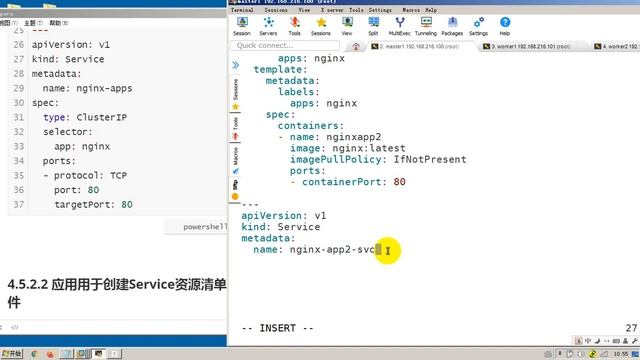Viewport: 640px width, 360px height.
Task: Click the taskbar clock showing 10:55
Action: tap(621, 354)
